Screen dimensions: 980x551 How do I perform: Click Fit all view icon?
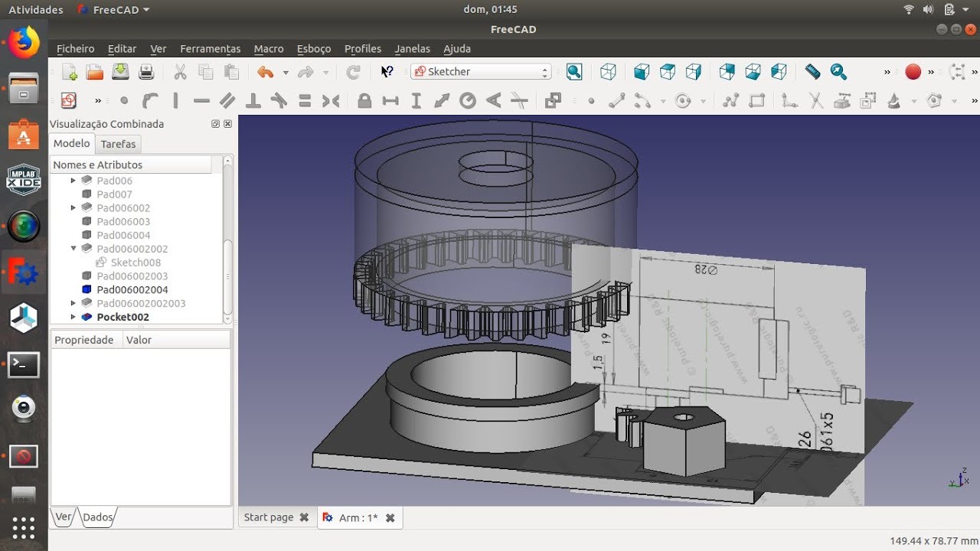click(x=574, y=72)
